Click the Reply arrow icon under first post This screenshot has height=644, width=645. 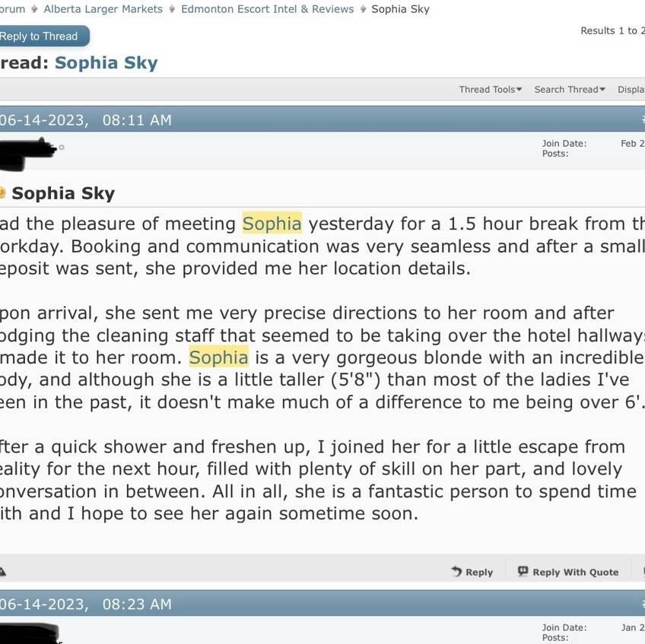point(456,571)
